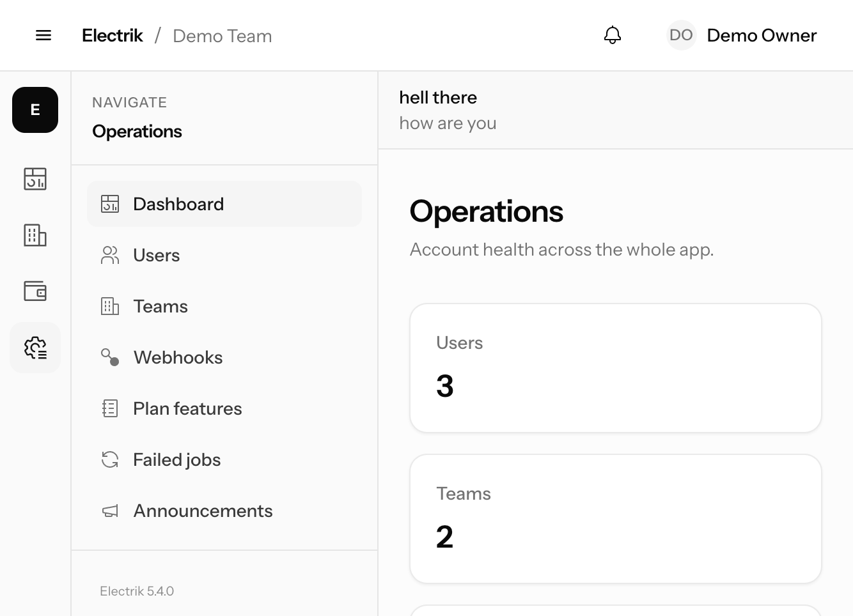Open the hamburger menu
853x616 pixels.
43,35
